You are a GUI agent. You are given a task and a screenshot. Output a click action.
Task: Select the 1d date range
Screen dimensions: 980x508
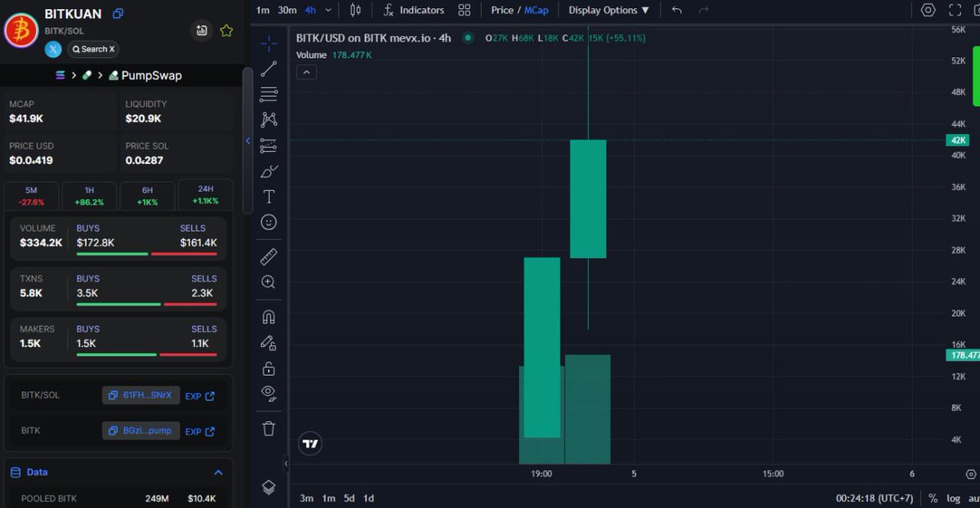point(368,498)
